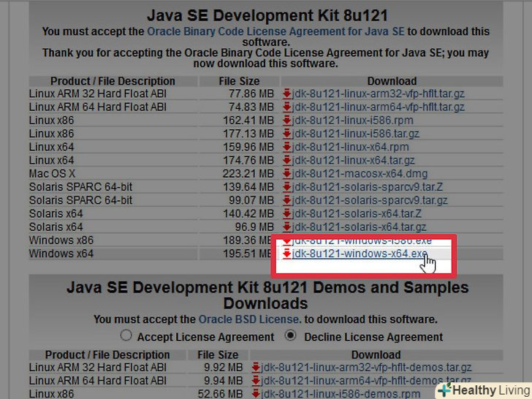Click download arrow icon beside jdk-8u121-linux-x64.tar.gz
Viewport: 532px width, 399px height.
coord(287,160)
